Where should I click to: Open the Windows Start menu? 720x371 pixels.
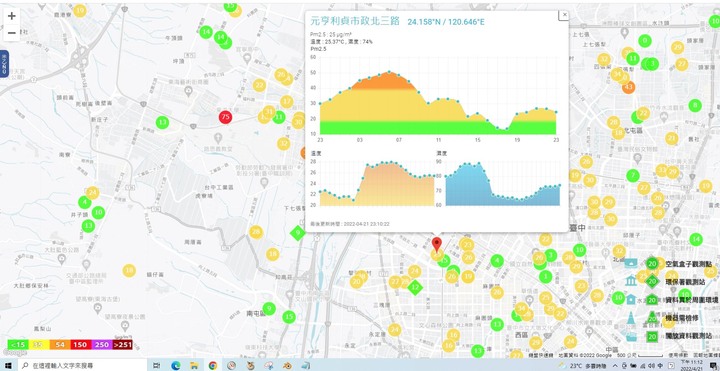[x=9, y=365]
